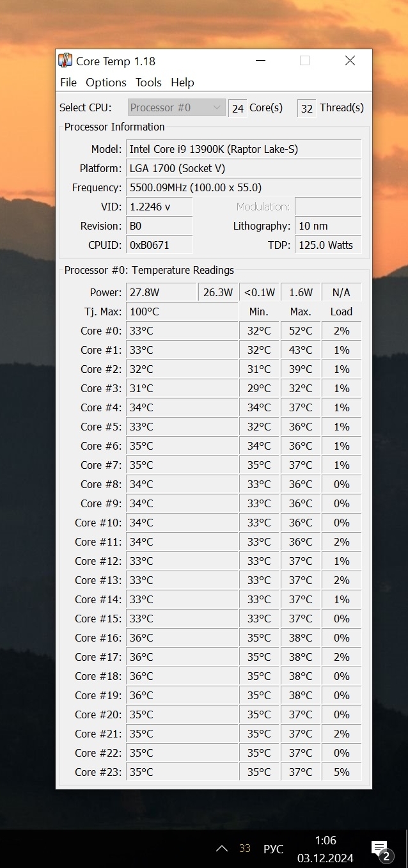Click the Core Temp app icon in title bar
The image size is (408, 868).
65,61
